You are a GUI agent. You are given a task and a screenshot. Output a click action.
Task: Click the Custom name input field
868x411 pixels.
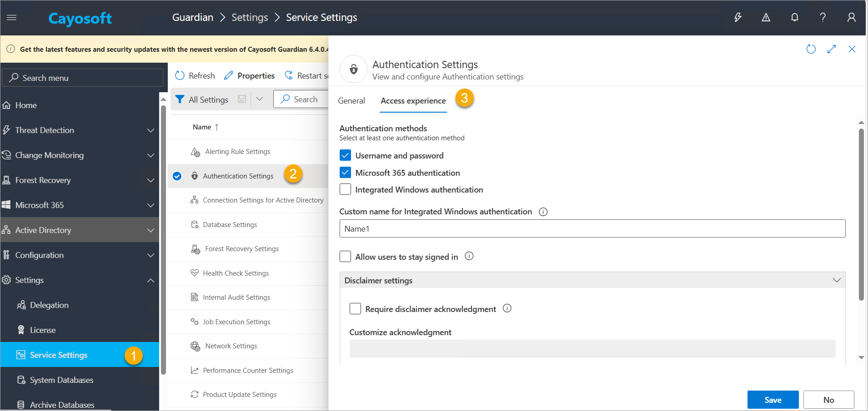click(592, 228)
